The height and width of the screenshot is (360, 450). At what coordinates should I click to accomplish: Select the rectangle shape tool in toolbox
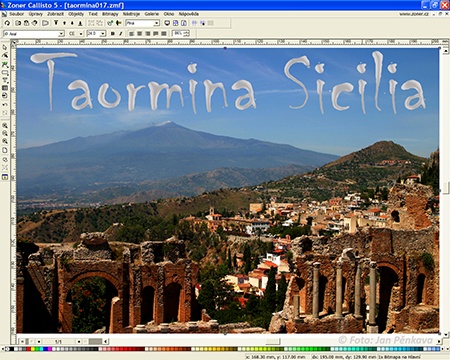click(5, 72)
